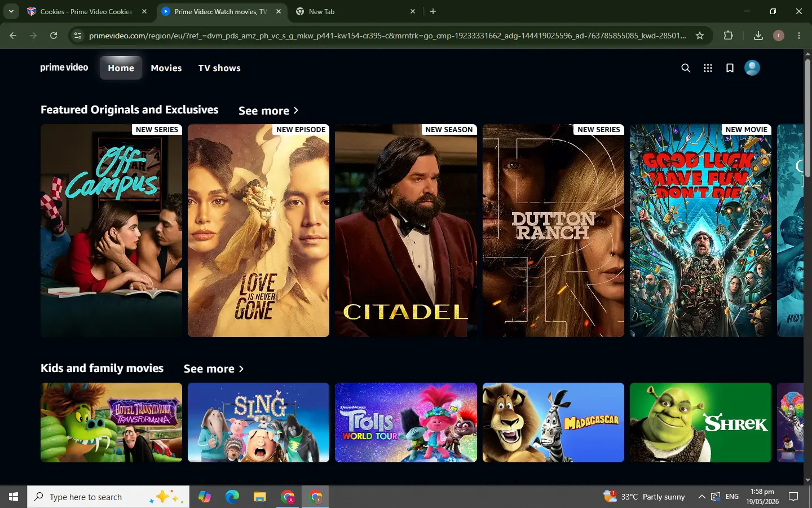Viewport: 812px width, 508px height.
Task: Click the NEW EPISODE badge
Action: point(301,129)
